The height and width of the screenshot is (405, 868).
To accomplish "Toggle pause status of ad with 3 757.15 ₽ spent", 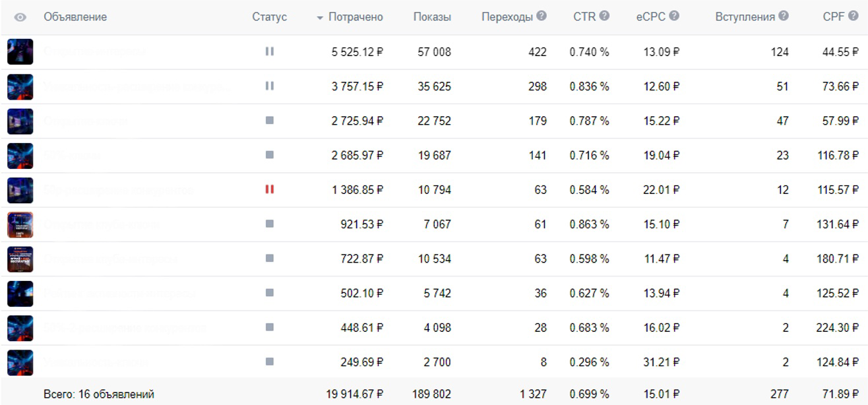I will (x=269, y=86).
